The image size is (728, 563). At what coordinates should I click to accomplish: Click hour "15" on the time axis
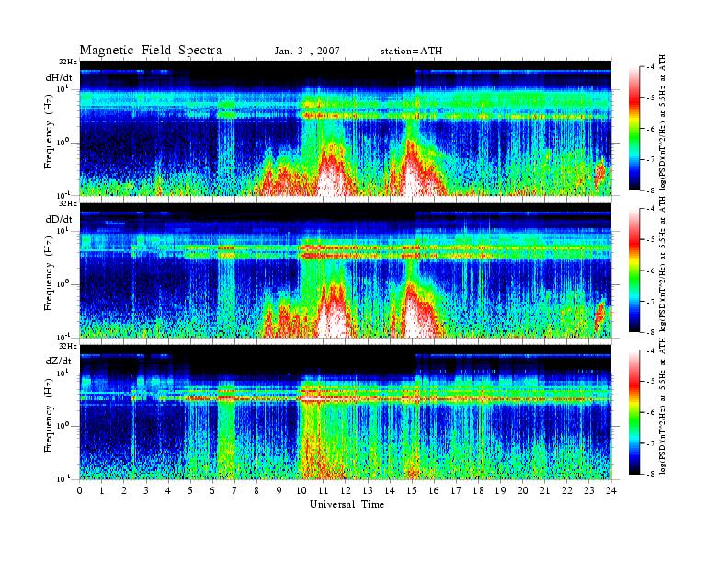(x=412, y=490)
